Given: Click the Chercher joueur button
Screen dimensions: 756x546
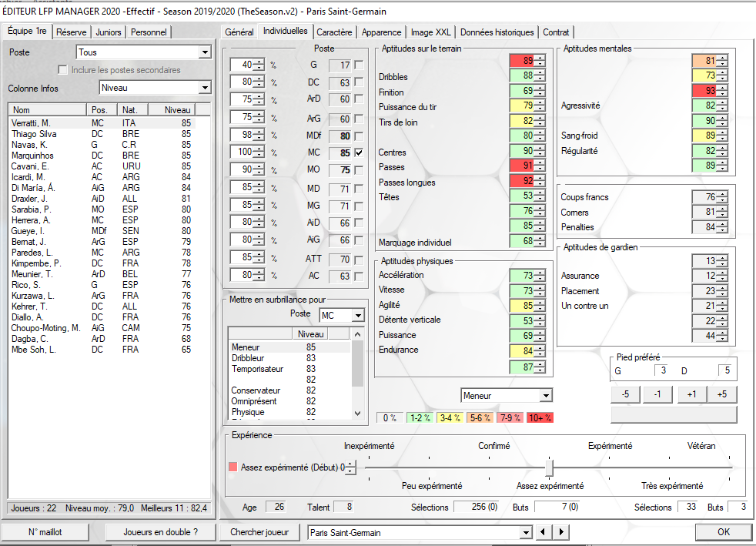Looking at the screenshot, I should 259,532.
